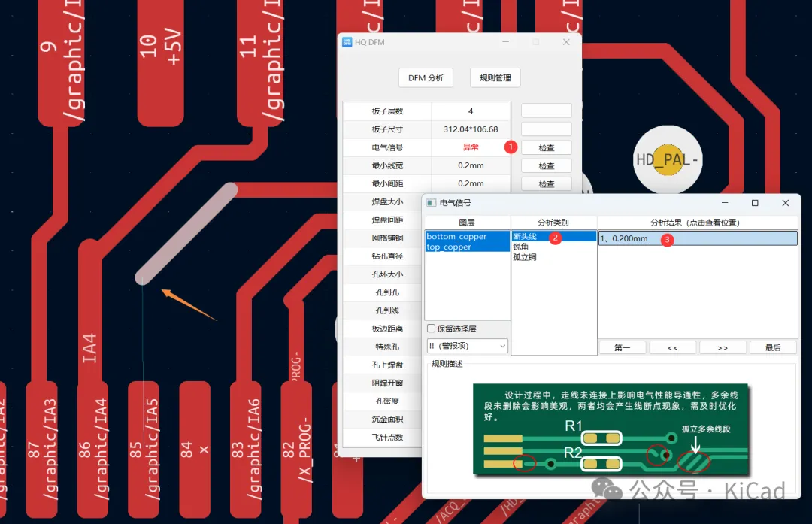Jump to first result with 第一
812x524 pixels.
point(622,347)
